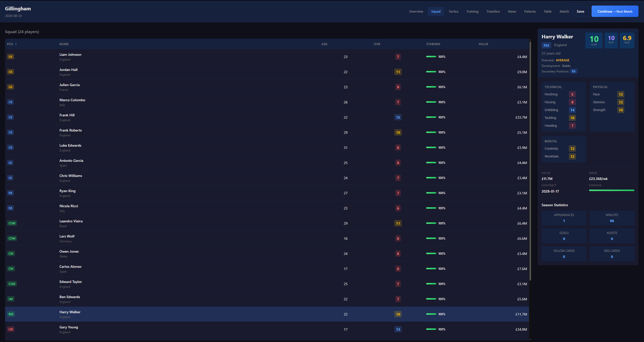Sort the squad by the VALUE column header
Image resolution: width=644 pixels, height=342 pixels.
483,44
